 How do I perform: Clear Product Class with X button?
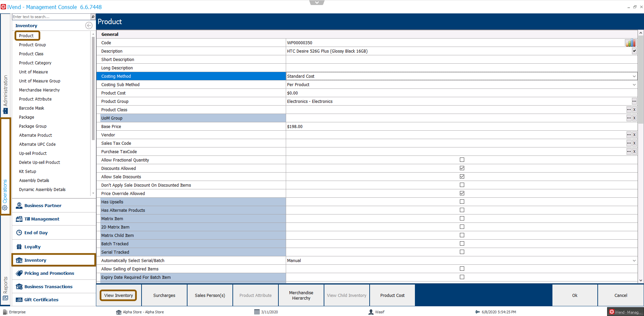coord(634,110)
